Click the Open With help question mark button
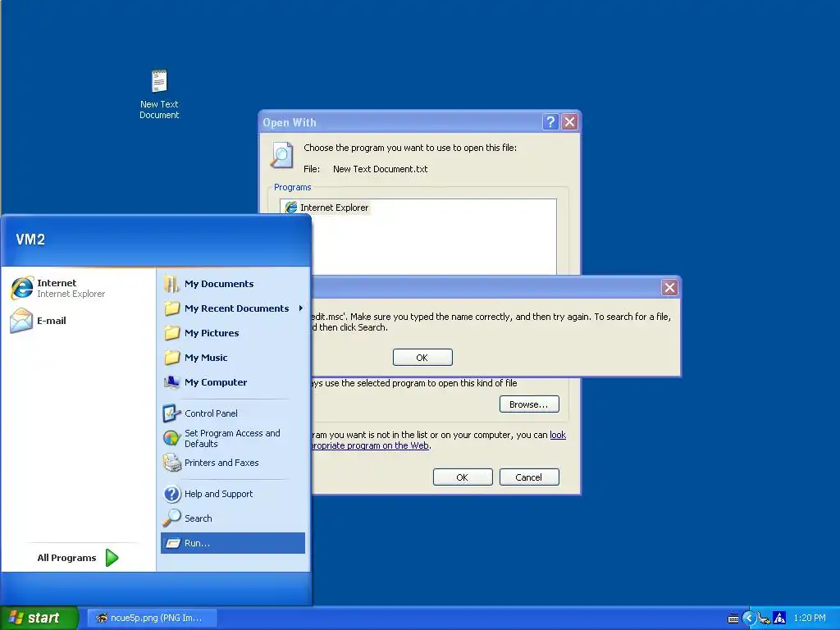840x630 pixels. (550, 122)
